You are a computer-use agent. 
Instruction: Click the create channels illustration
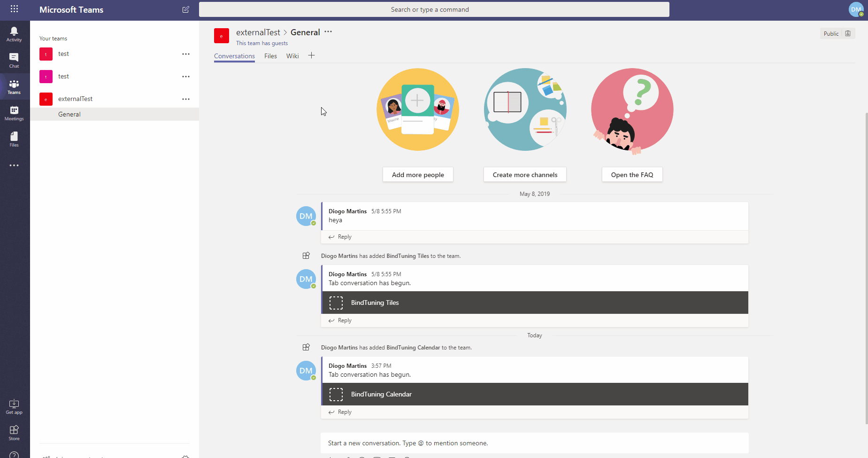(525, 109)
